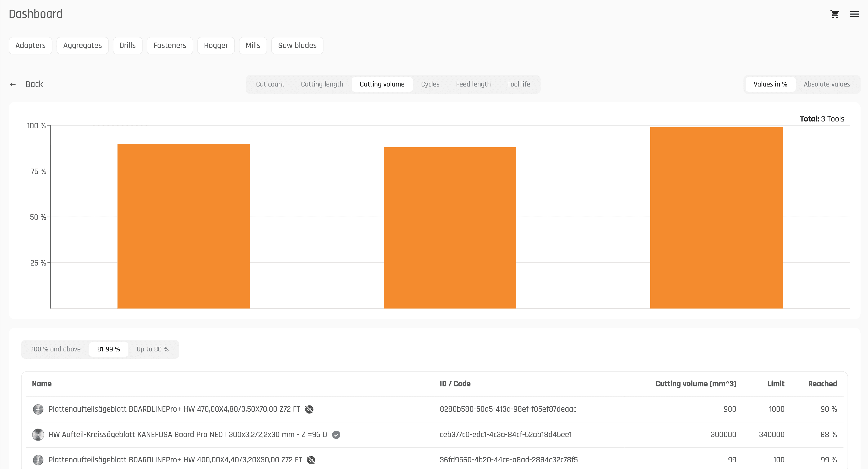Filter by Aggregates category
Screen dimensions: 868x469
tap(82, 46)
